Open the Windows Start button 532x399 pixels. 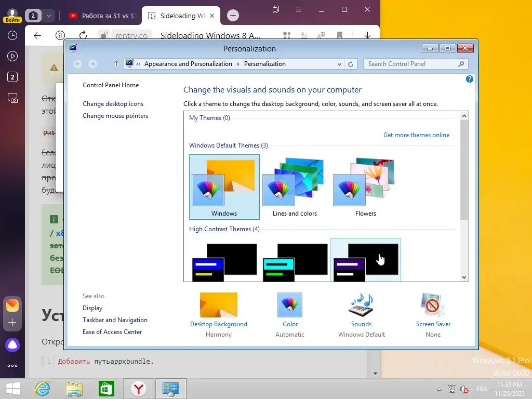[x=13, y=389]
